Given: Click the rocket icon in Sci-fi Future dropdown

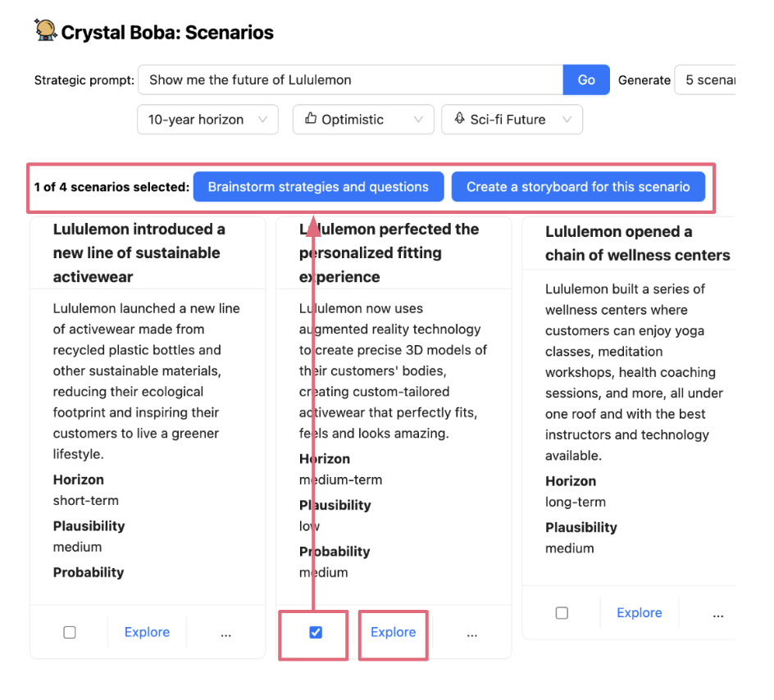Looking at the screenshot, I should point(459,119).
